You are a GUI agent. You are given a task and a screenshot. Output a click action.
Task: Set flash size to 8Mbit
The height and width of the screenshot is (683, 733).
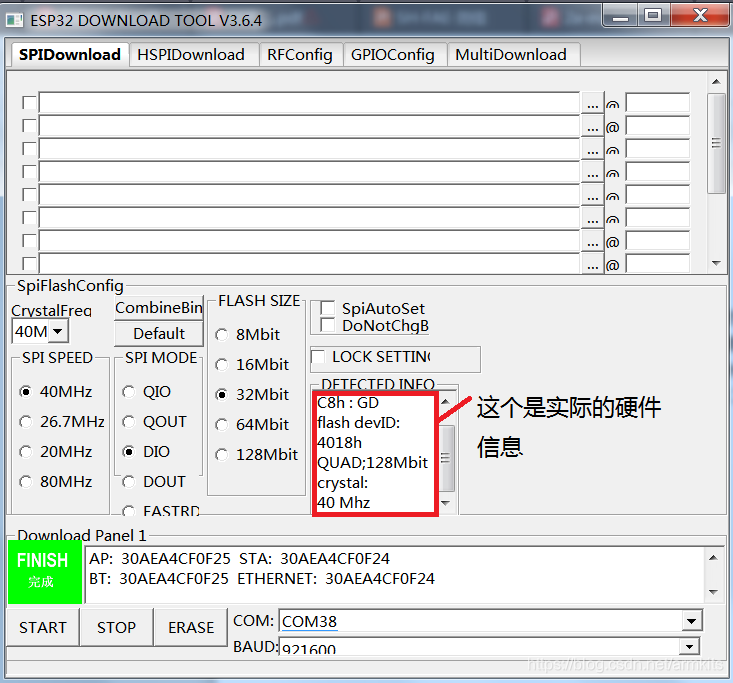tap(247, 334)
